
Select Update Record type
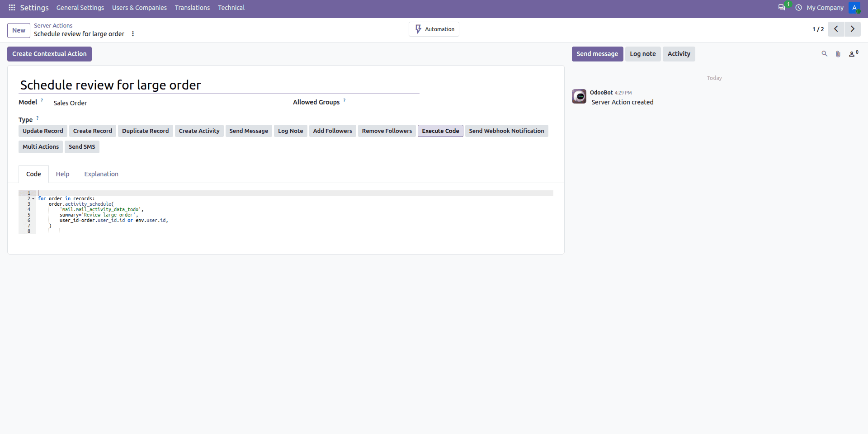pyautogui.click(x=43, y=131)
